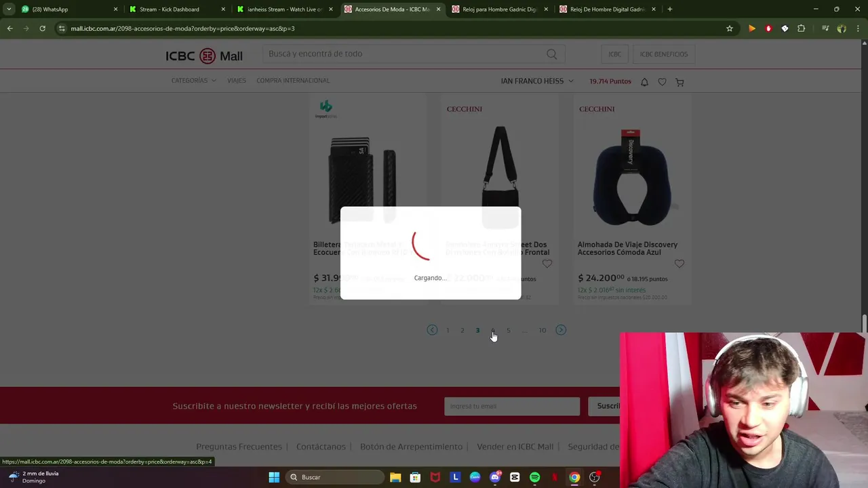This screenshot has height=488, width=868.
Task: Open the wishlist heart in the header
Action: [x=662, y=82]
